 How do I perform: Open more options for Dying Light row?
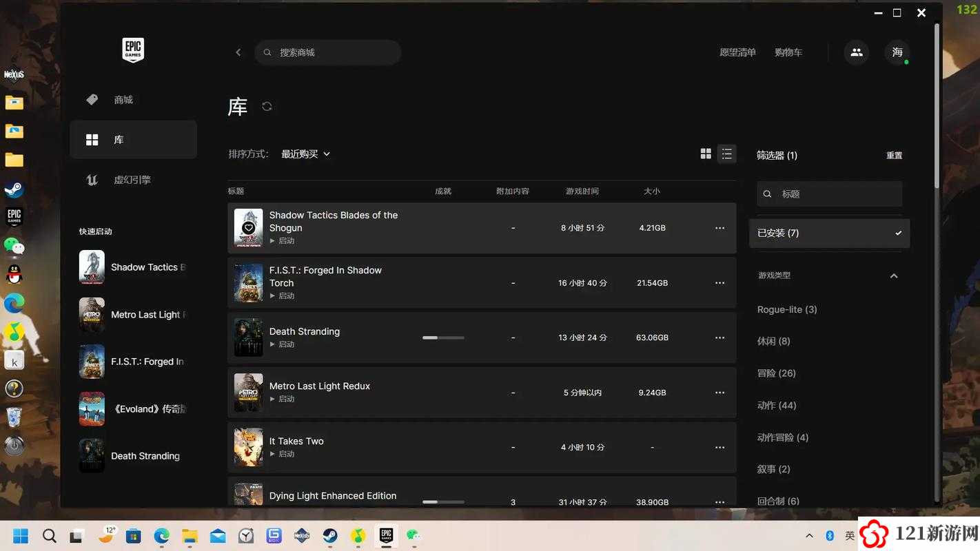tap(719, 502)
